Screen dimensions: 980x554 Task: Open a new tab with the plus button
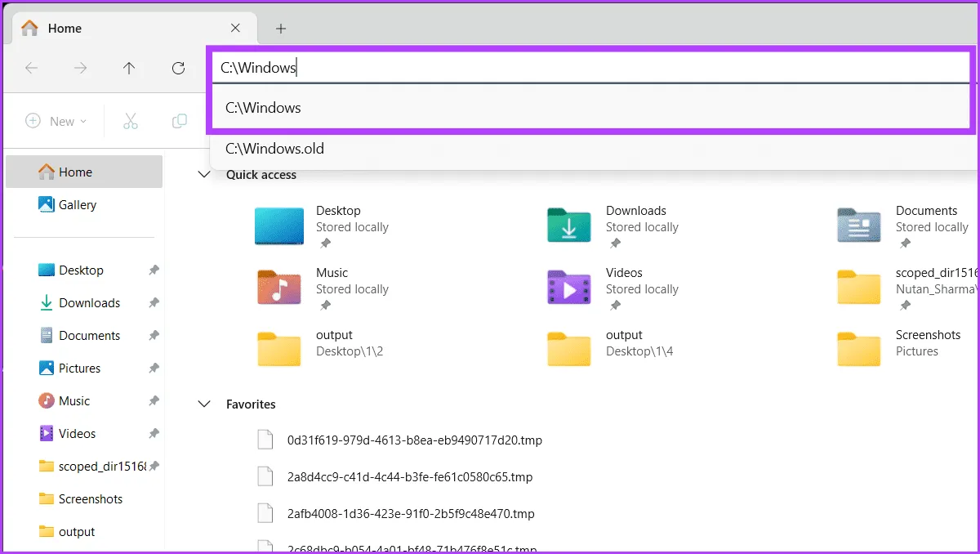(281, 27)
